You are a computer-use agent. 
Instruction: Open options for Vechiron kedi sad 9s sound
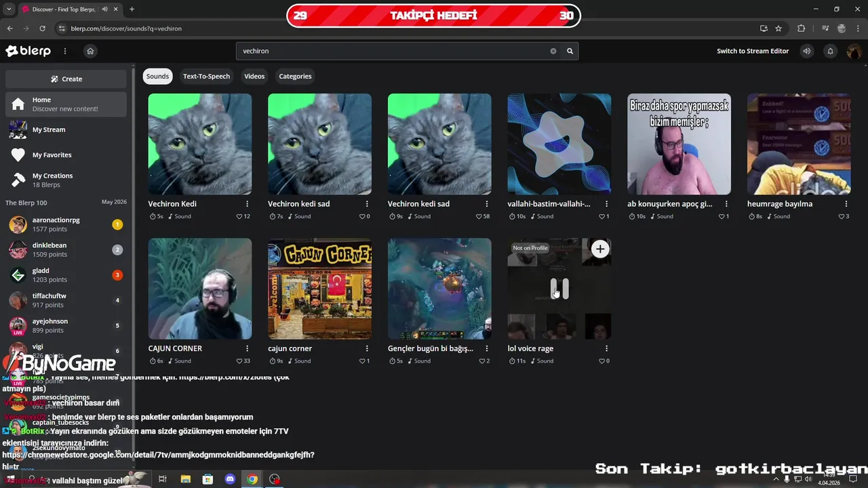[x=487, y=204]
